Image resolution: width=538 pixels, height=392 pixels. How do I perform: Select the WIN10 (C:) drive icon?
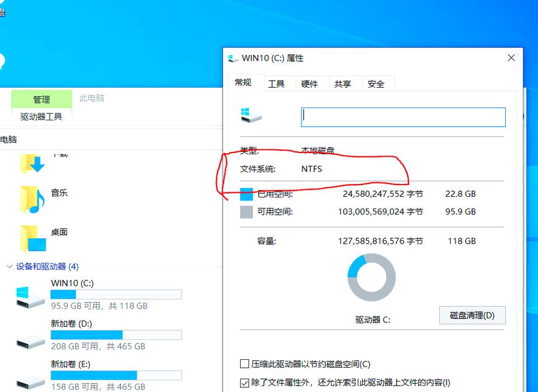coord(30,297)
